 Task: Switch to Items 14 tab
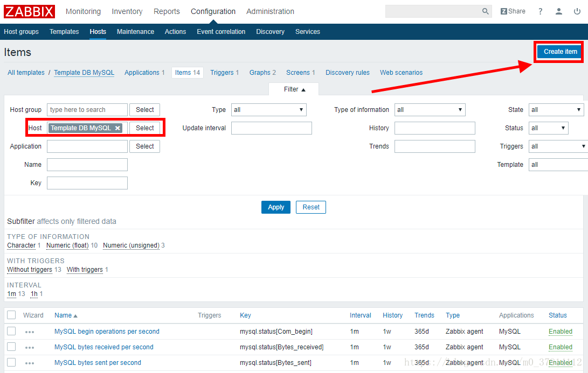188,73
